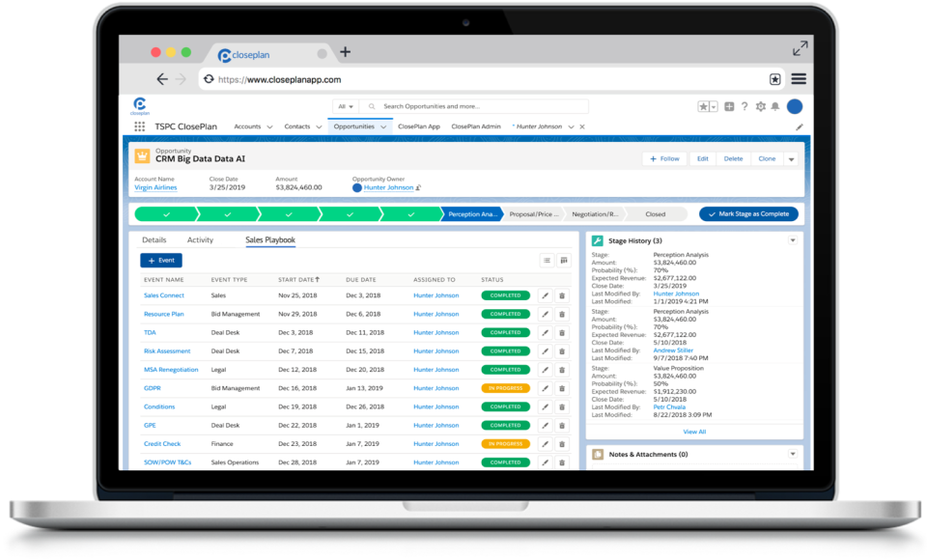
Task: Open the Virgin Airlines account link
Action: pos(155,187)
